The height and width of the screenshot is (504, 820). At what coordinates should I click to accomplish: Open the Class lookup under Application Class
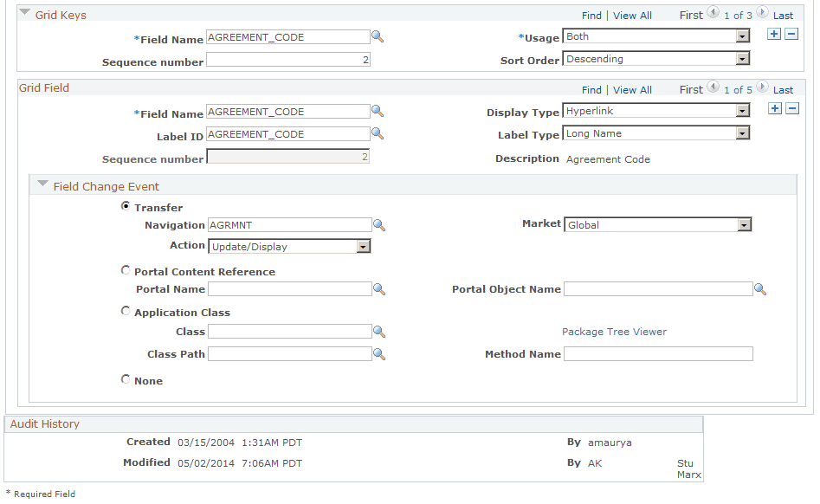(x=379, y=331)
